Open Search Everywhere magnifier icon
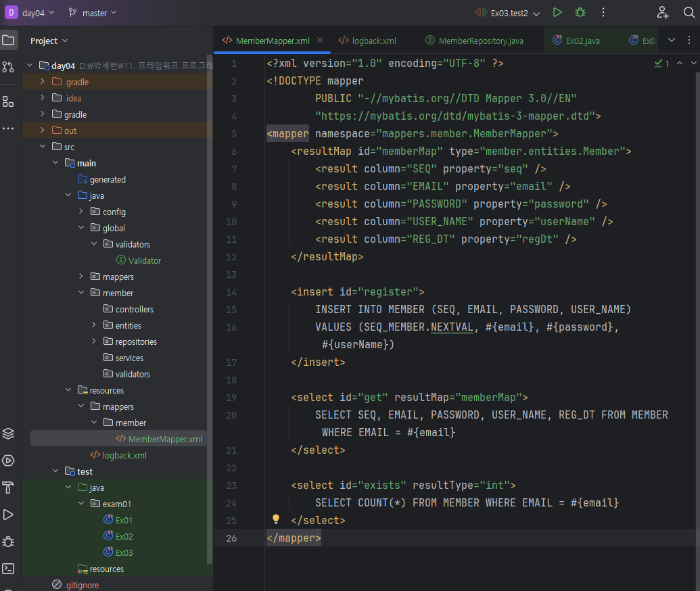This screenshot has height=591, width=700. point(689,12)
